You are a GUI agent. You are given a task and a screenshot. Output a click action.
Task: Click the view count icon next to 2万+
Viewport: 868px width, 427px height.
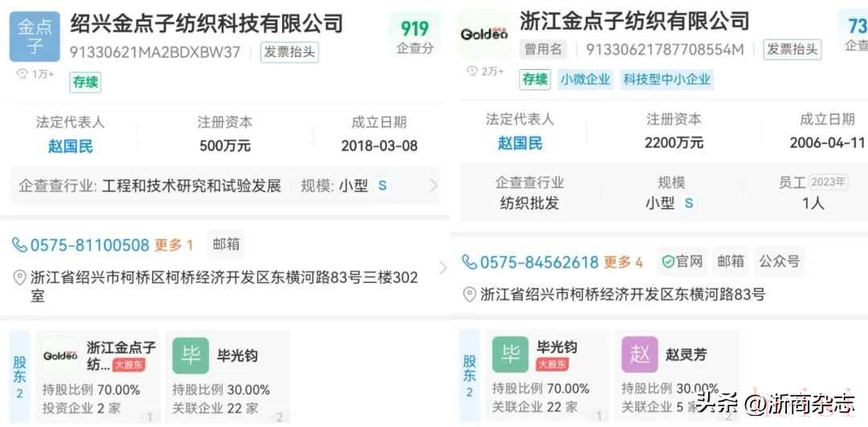click(473, 71)
